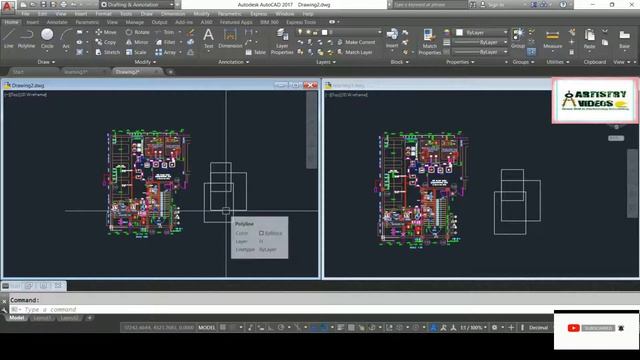
Task: Insert a Table
Action: tap(256, 52)
